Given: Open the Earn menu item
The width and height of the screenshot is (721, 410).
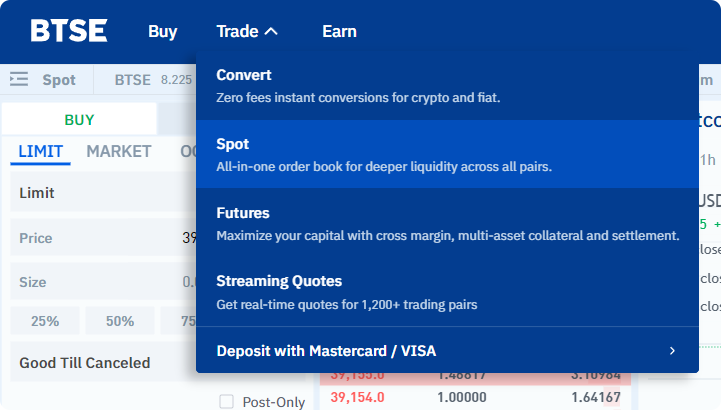Looking at the screenshot, I should point(339,31).
